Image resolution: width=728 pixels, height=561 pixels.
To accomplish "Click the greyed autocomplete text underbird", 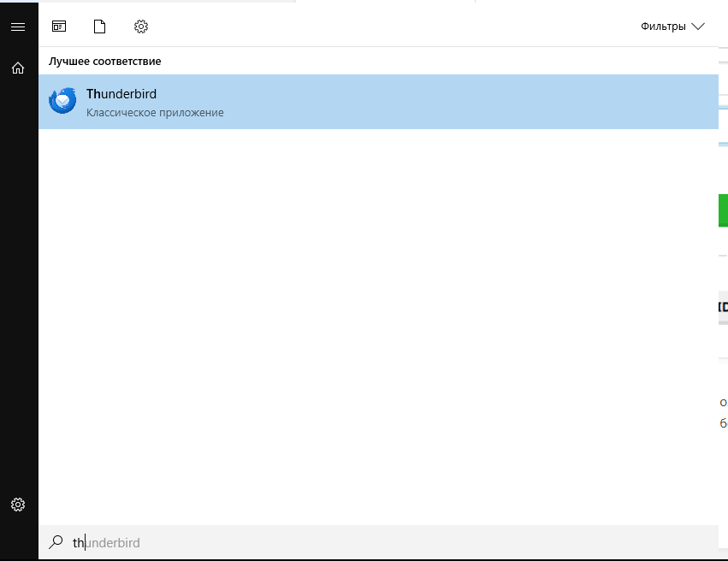I will click(112, 543).
